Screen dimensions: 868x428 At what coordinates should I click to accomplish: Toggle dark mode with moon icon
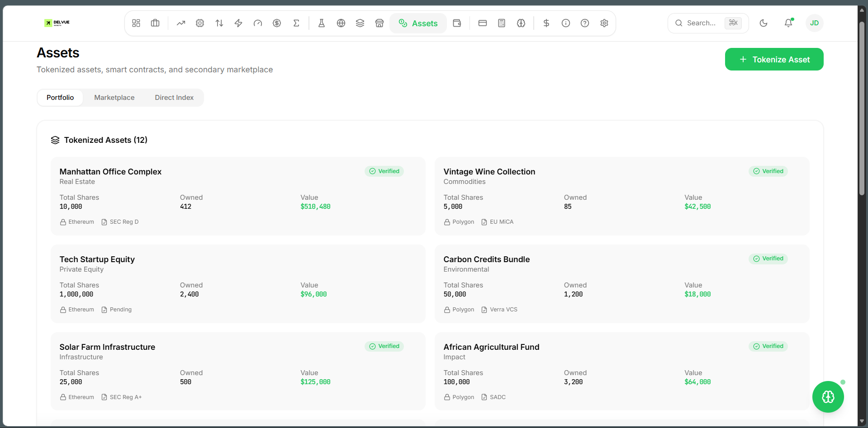coord(764,23)
